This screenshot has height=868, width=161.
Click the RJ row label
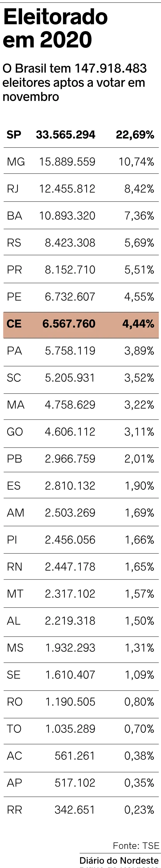coord(13,189)
